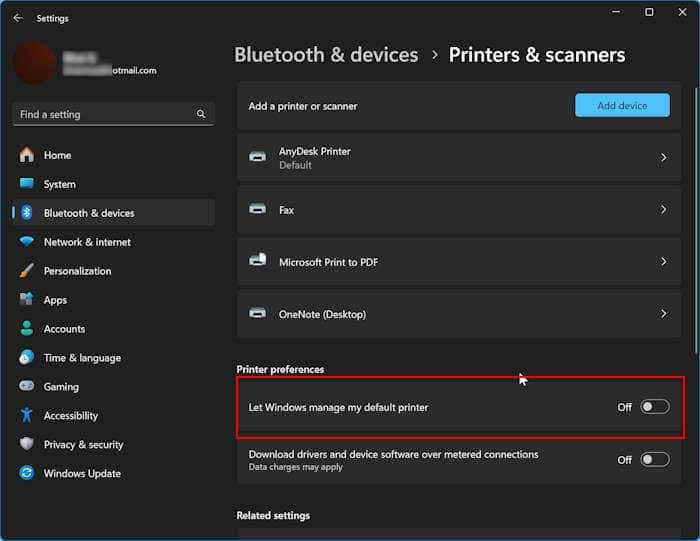Click the Accounts person icon

click(x=27, y=328)
